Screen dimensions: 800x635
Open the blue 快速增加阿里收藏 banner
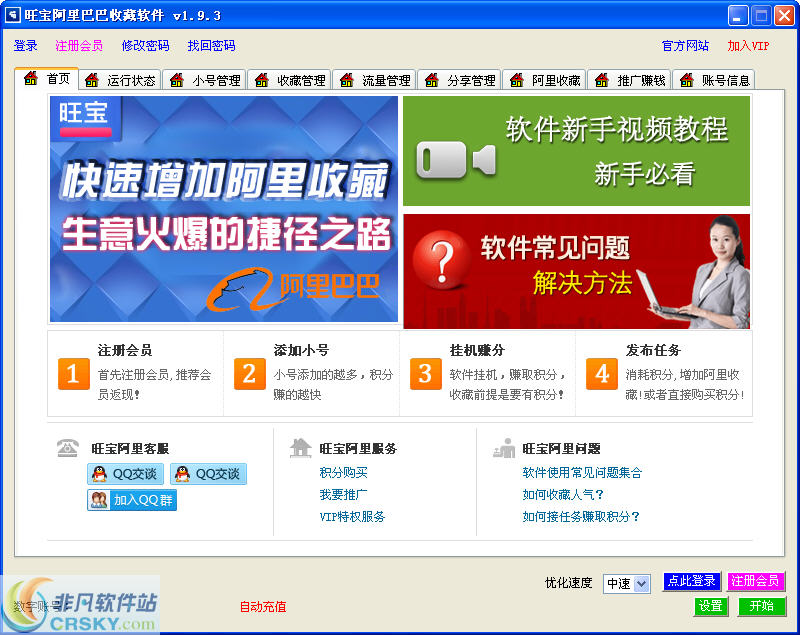pyautogui.click(x=223, y=209)
